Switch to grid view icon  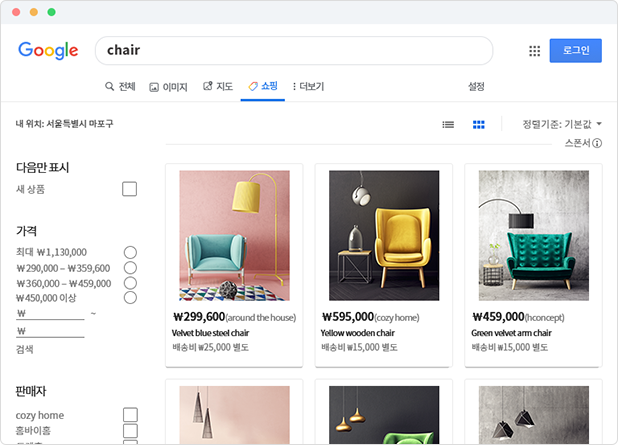coord(478,125)
